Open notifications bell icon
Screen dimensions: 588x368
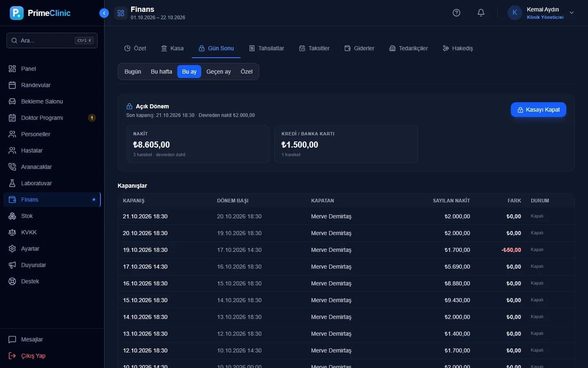tap(481, 13)
